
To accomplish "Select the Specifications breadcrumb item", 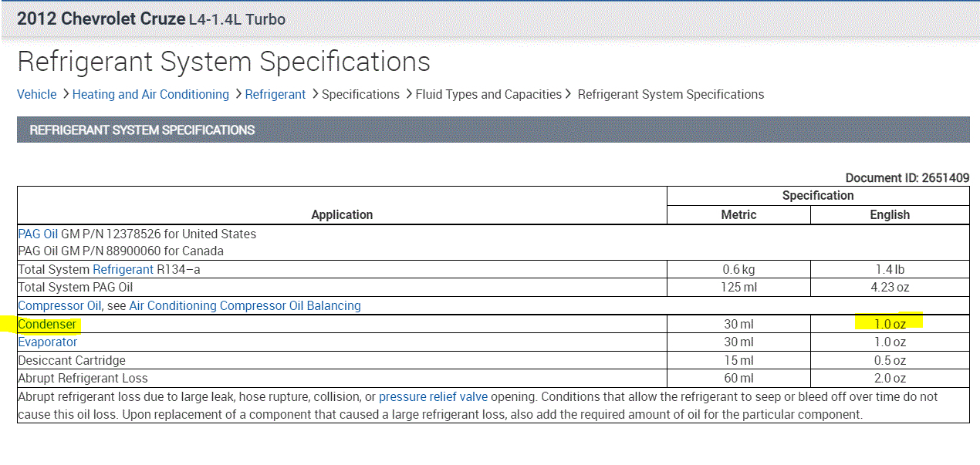I will pyautogui.click(x=360, y=94).
